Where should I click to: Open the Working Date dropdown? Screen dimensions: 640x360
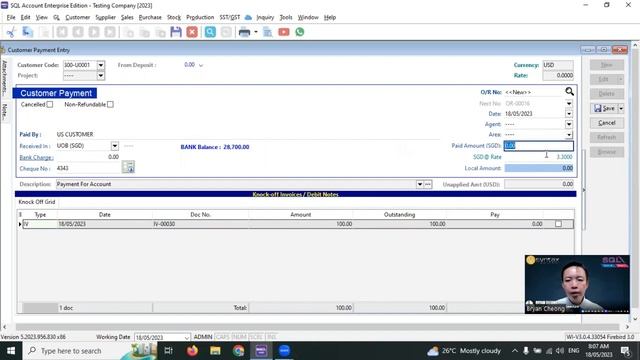click(187, 338)
